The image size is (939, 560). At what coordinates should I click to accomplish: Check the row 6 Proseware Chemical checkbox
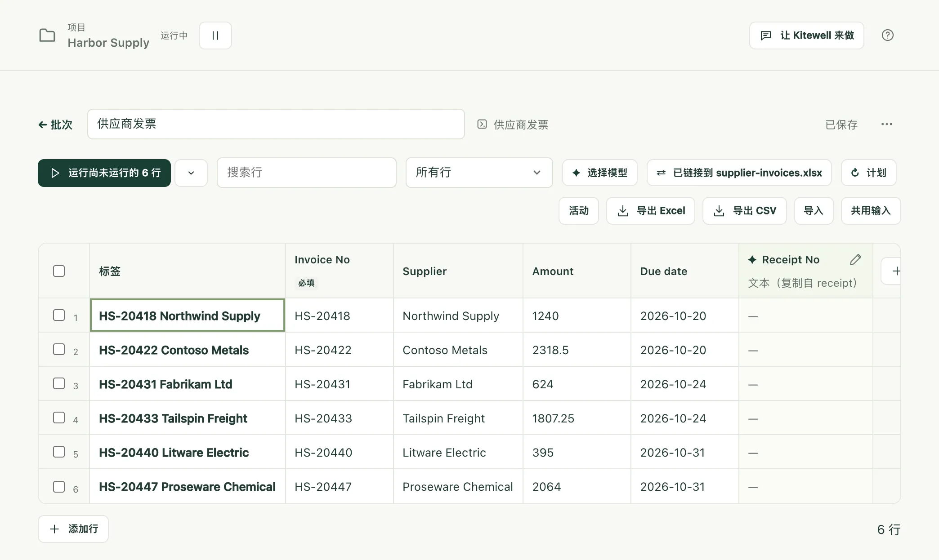(x=59, y=487)
